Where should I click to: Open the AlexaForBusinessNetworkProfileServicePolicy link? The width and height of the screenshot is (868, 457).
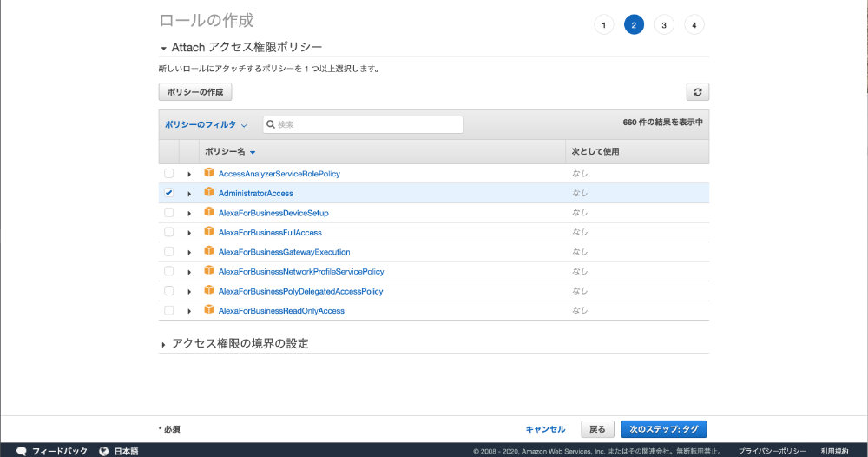(301, 271)
